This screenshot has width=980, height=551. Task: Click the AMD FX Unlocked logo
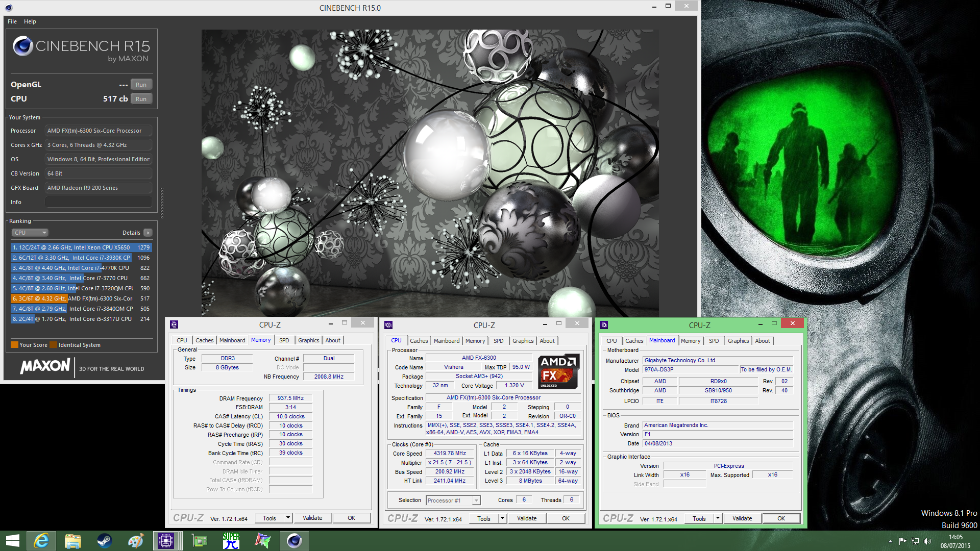point(559,371)
